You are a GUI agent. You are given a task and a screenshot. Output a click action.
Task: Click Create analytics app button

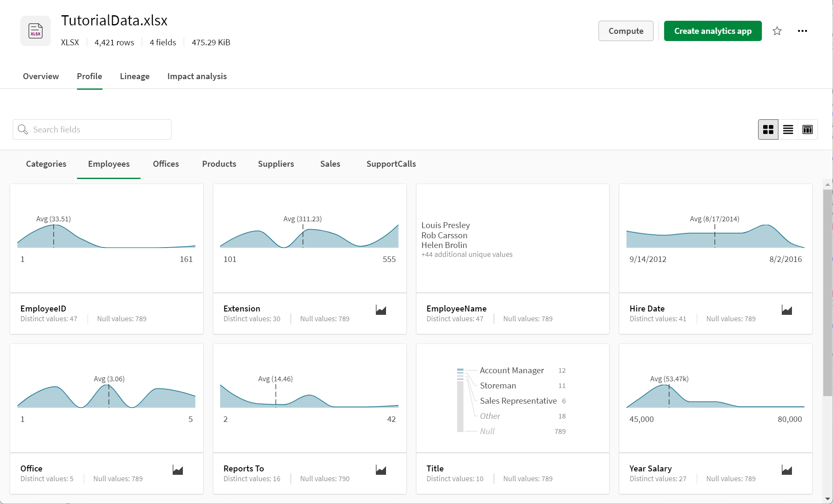click(712, 30)
